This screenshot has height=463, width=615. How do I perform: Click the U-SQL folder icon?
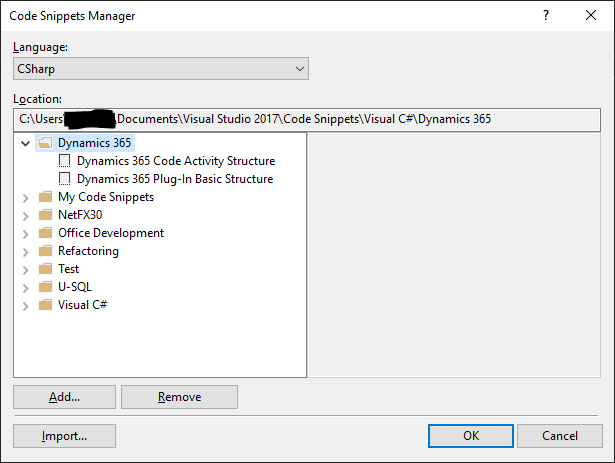point(45,287)
